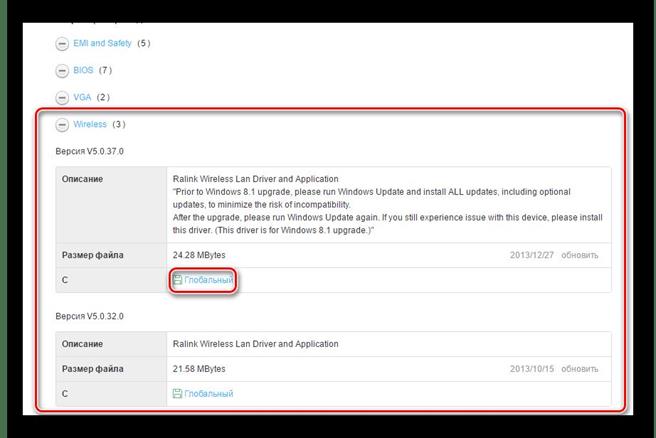656x438 pixels.
Task: Click обновить beside date 2013/12/27
Action: point(579,255)
